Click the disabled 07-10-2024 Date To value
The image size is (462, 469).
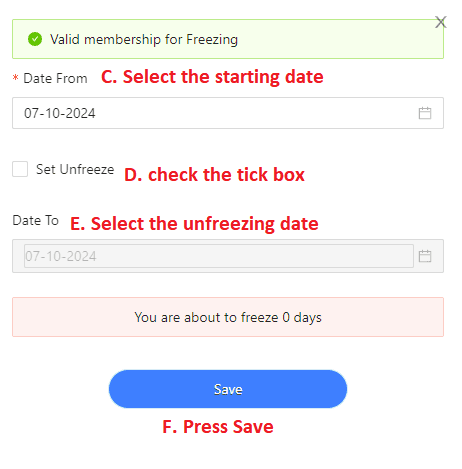pos(61,256)
